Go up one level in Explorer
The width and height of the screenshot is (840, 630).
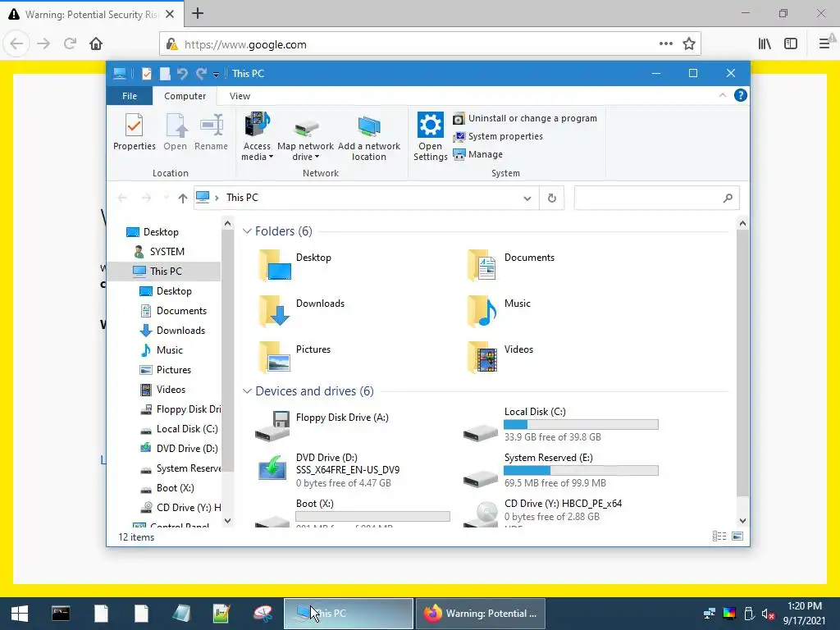point(183,199)
